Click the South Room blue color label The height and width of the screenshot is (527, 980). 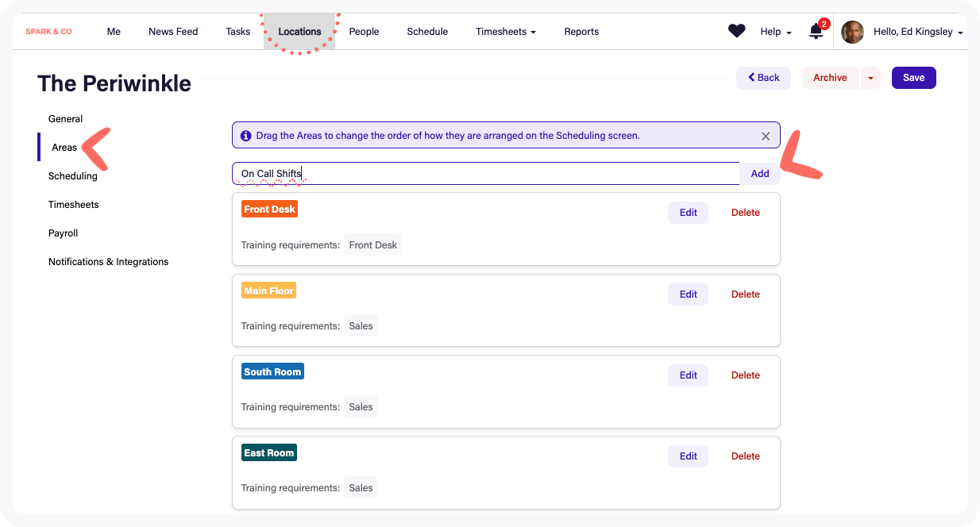272,371
